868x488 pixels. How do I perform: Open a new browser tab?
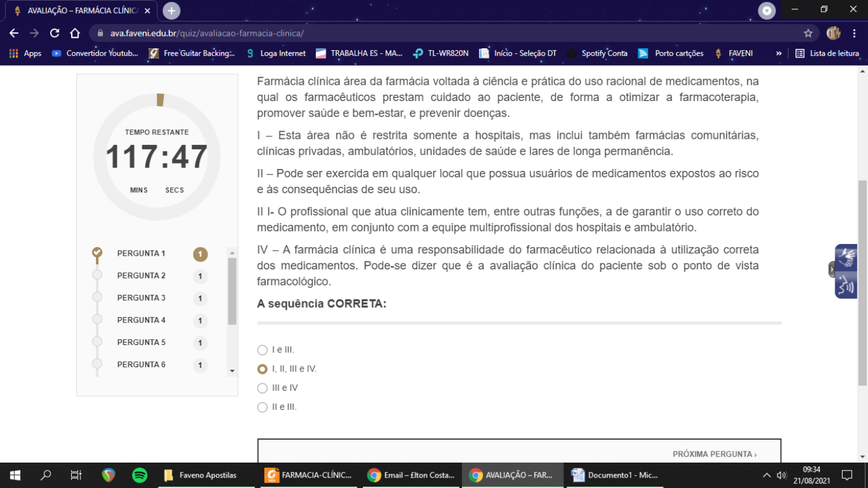pyautogui.click(x=171, y=11)
